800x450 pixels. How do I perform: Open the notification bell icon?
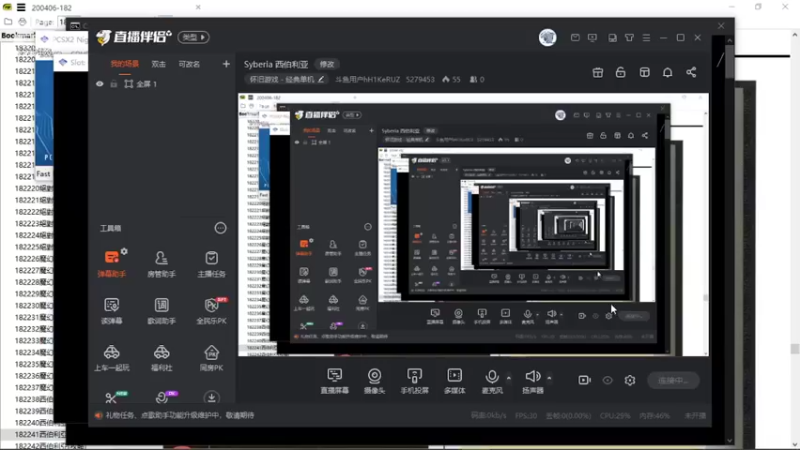tap(667, 72)
